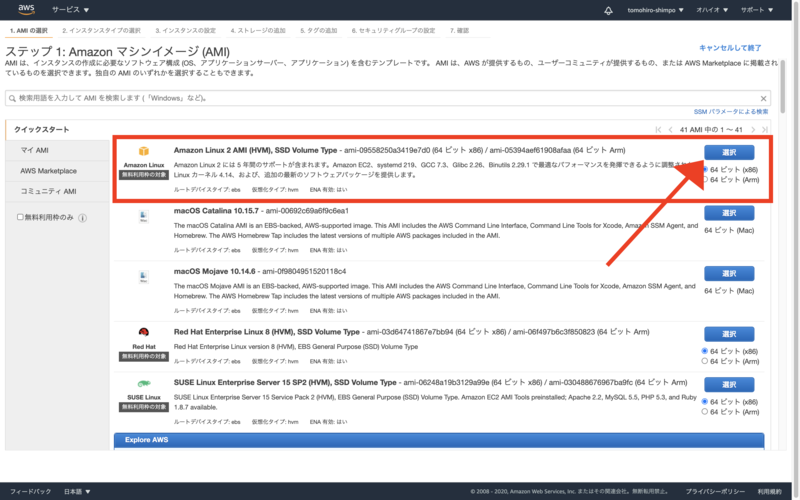
Task: Open the マイ AMI sidebar section
Action: (57, 150)
